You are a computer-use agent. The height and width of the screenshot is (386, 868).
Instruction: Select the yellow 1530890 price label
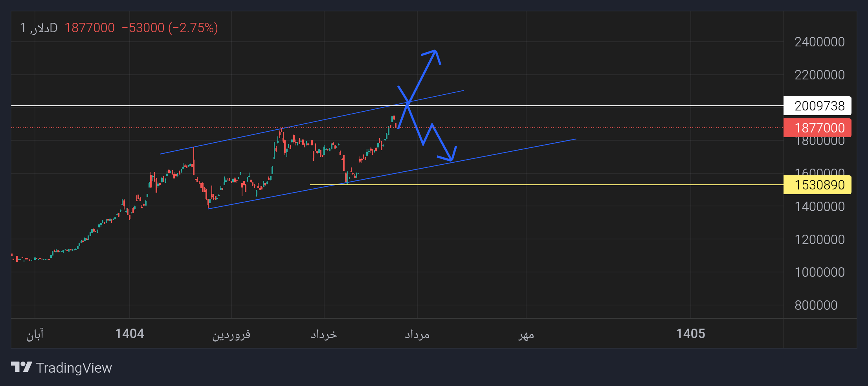click(817, 185)
